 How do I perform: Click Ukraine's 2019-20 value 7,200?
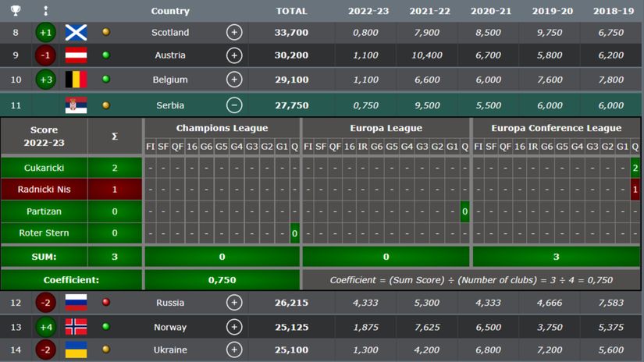click(550, 350)
